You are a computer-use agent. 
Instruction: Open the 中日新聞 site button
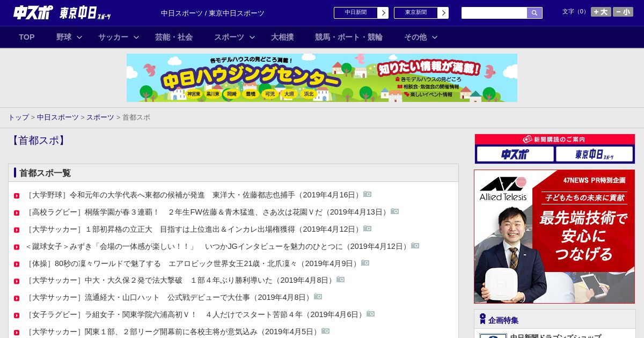click(356, 13)
